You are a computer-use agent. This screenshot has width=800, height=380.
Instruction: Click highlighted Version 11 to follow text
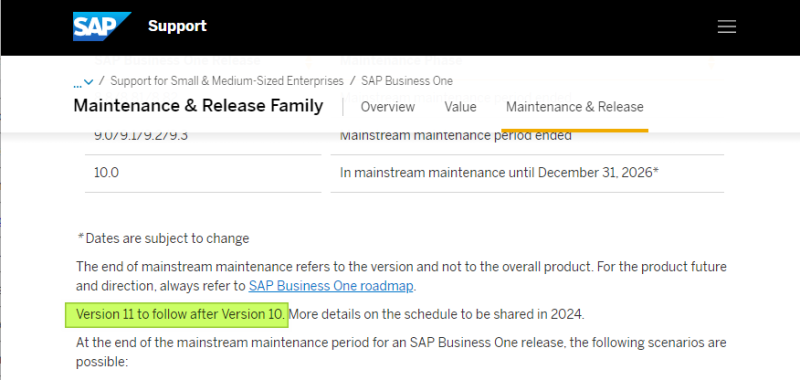click(x=180, y=315)
